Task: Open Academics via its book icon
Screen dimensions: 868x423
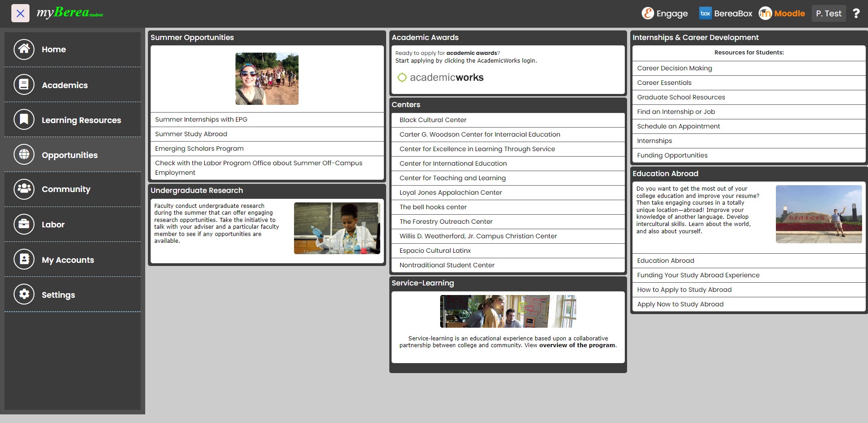Action: click(24, 85)
